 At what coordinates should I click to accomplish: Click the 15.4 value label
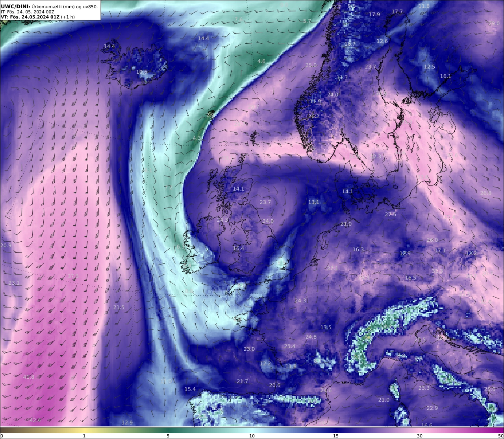(190, 389)
